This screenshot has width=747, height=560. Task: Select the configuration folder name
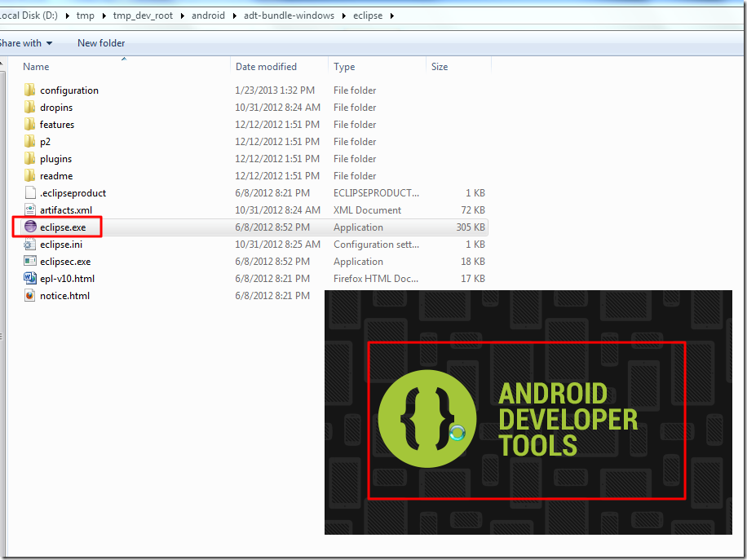pos(69,90)
